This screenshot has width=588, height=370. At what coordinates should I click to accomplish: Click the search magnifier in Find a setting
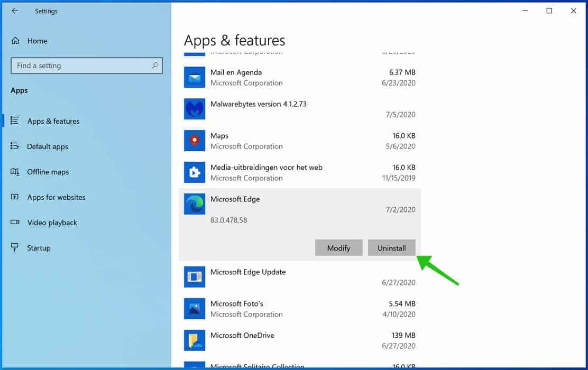(154, 66)
